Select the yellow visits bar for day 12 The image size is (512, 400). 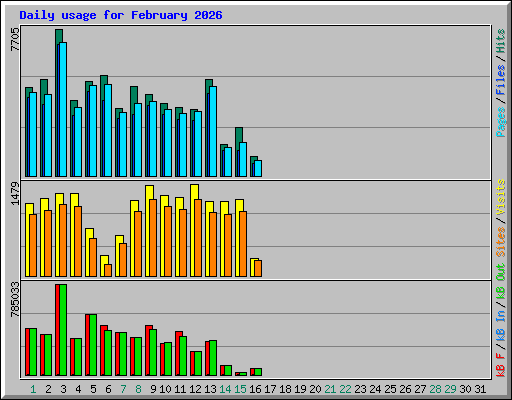194,192
